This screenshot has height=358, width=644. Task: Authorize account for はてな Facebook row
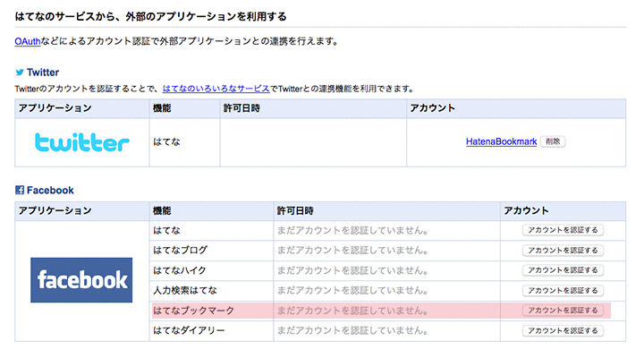[x=563, y=230]
